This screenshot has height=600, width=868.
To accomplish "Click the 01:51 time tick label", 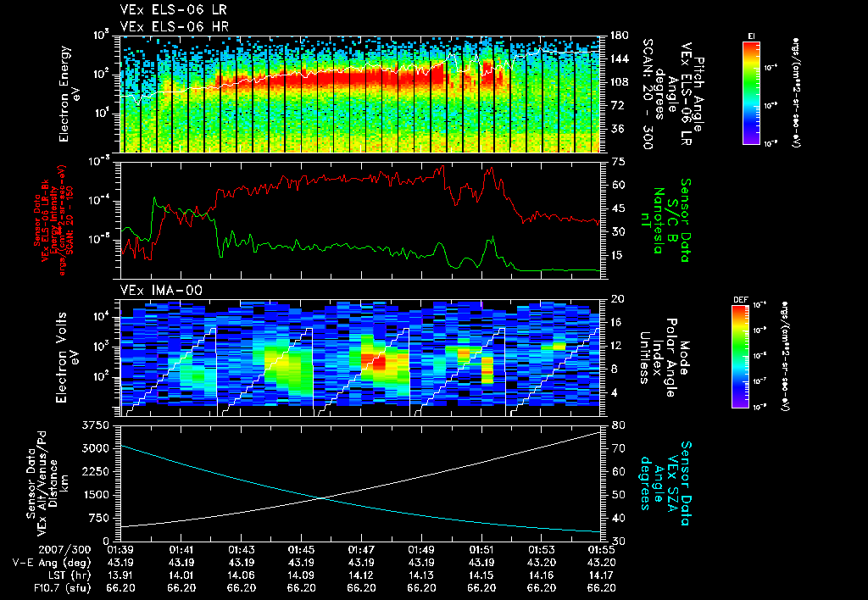I will [x=481, y=550].
